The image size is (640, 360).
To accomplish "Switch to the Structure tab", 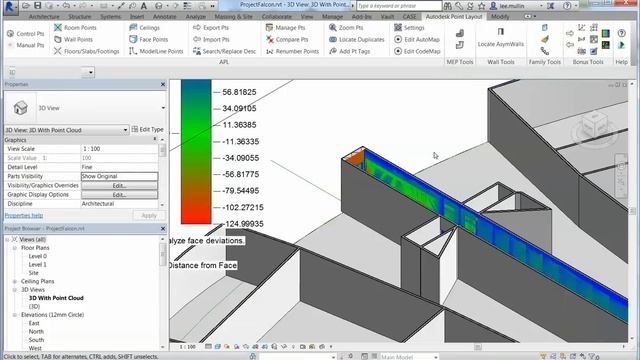I will click(80, 17).
